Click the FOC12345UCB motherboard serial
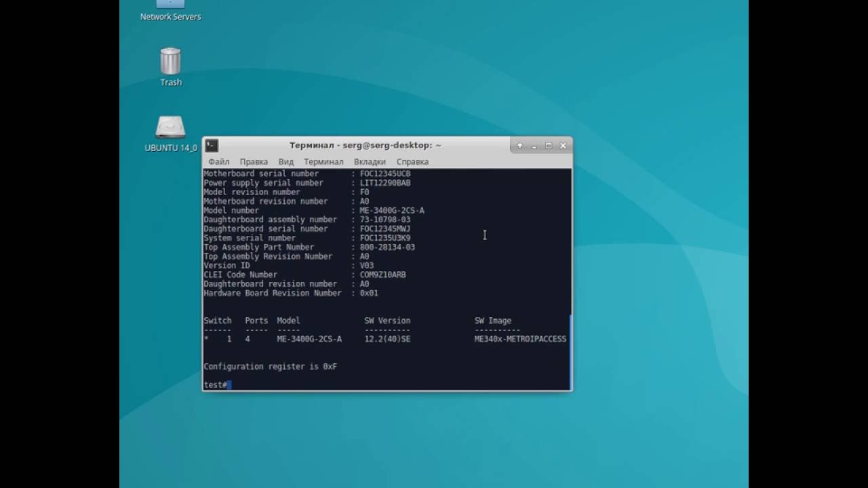 pos(385,174)
